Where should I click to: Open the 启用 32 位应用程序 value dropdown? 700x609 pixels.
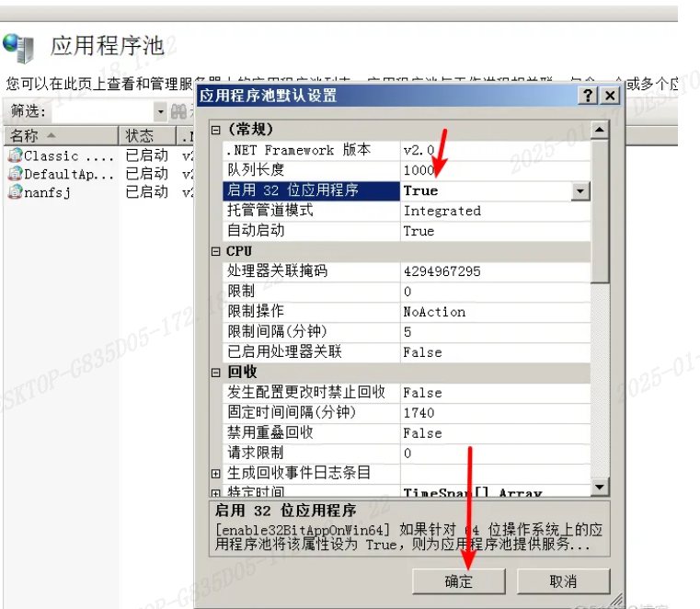[x=580, y=191]
